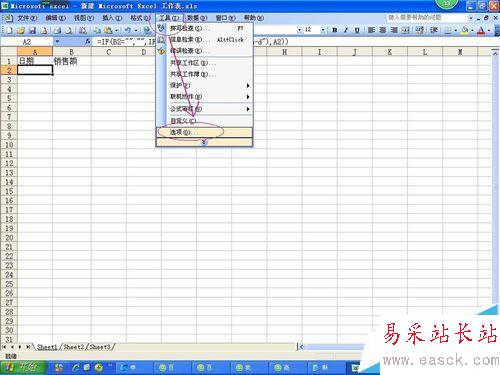Click the Align Right icon
500x375 pixels.
(394, 30)
